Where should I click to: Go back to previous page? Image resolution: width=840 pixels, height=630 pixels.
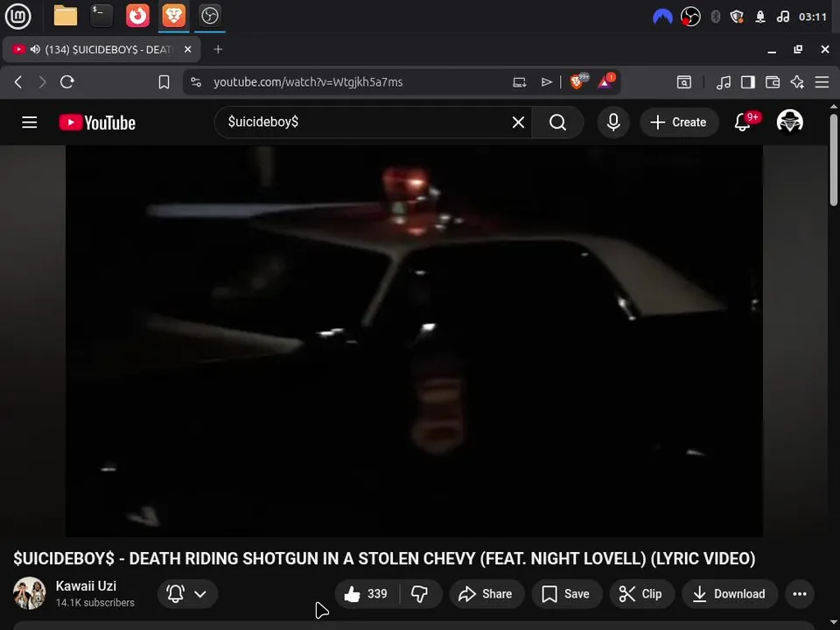(x=18, y=82)
